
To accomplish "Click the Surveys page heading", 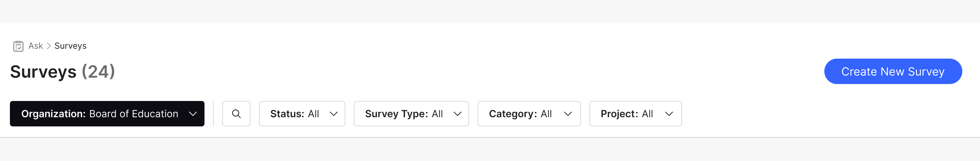I will 43,72.
